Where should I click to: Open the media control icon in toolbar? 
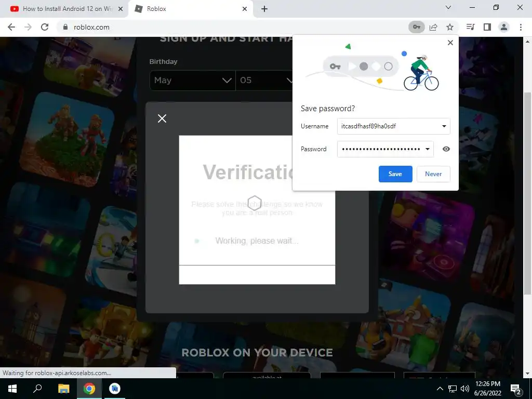[x=471, y=27]
